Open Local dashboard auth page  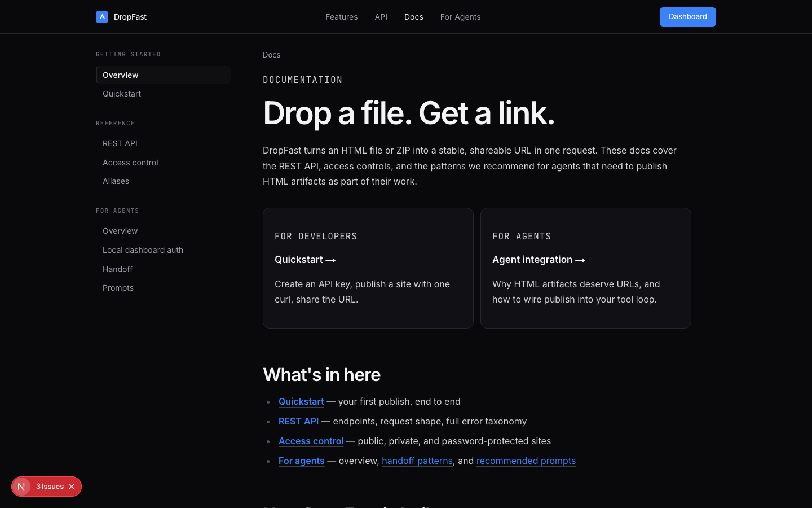click(x=164, y=250)
